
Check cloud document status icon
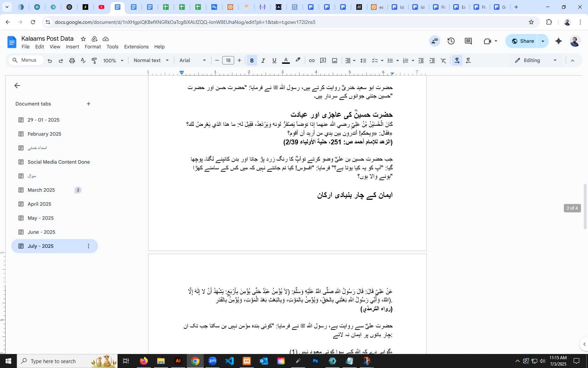coord(106,39)
